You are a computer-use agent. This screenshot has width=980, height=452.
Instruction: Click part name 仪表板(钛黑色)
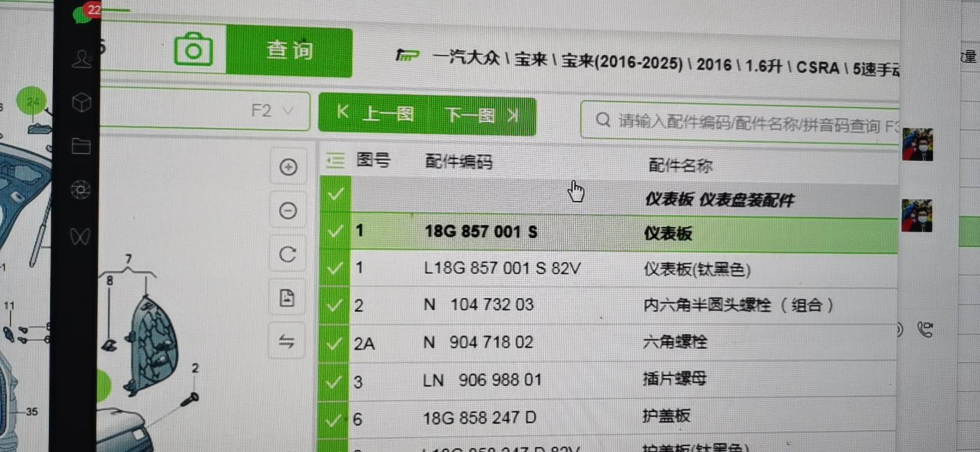click(x=697, y=270)
